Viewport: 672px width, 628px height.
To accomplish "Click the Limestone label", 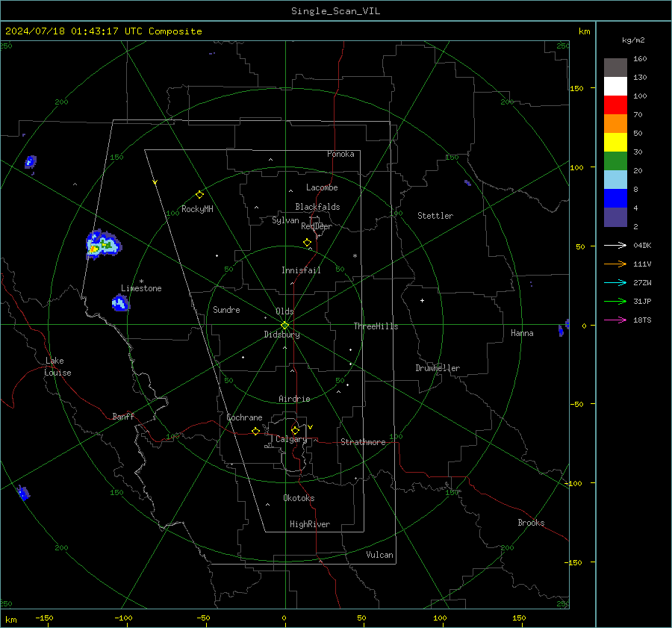I will tap(141, 288).
